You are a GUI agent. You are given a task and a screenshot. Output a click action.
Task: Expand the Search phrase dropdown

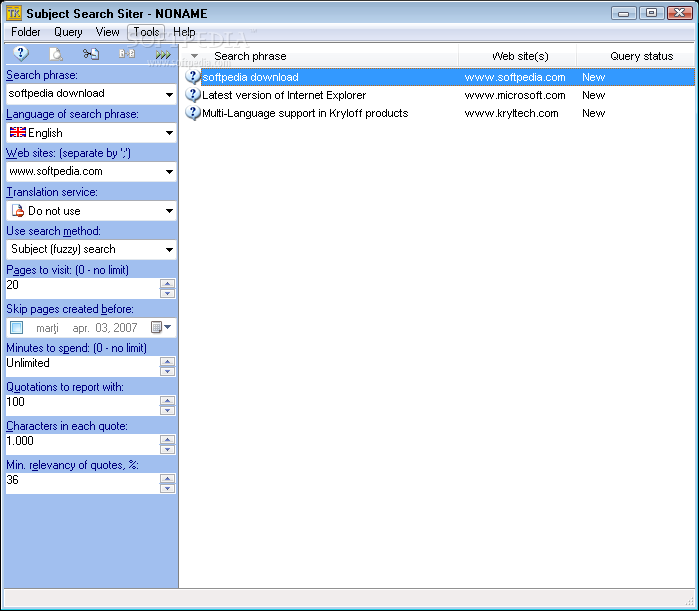[169, 94]
